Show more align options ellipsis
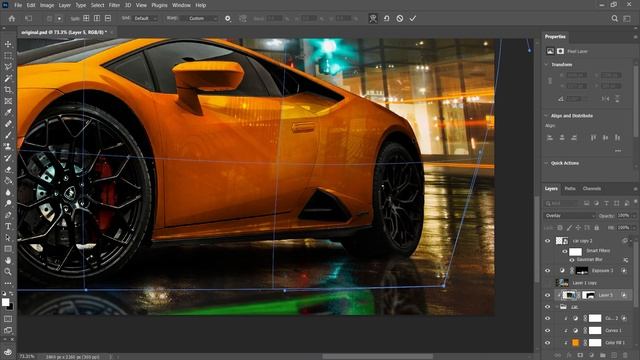The width and height of the screenshot is (640, 360). click(x=618, y=151)
